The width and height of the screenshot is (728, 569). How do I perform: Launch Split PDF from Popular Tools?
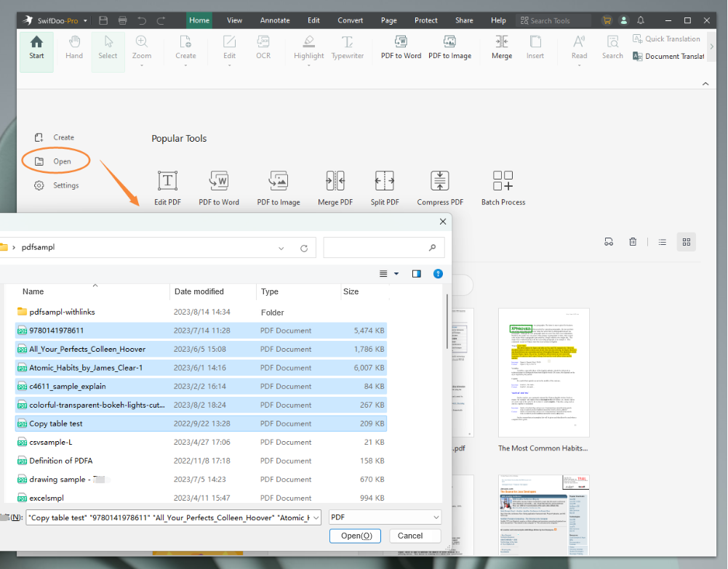tap(385, 187)
